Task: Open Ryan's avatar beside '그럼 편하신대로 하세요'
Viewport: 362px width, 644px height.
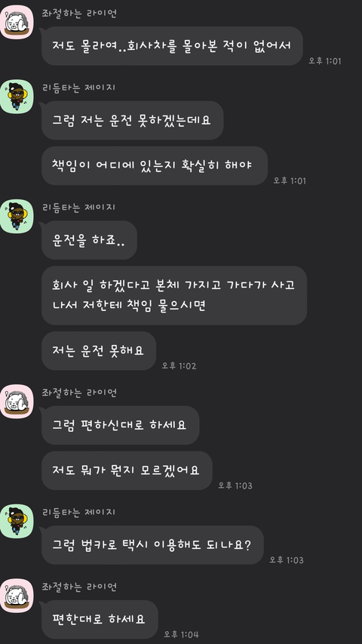Action: 17,402
